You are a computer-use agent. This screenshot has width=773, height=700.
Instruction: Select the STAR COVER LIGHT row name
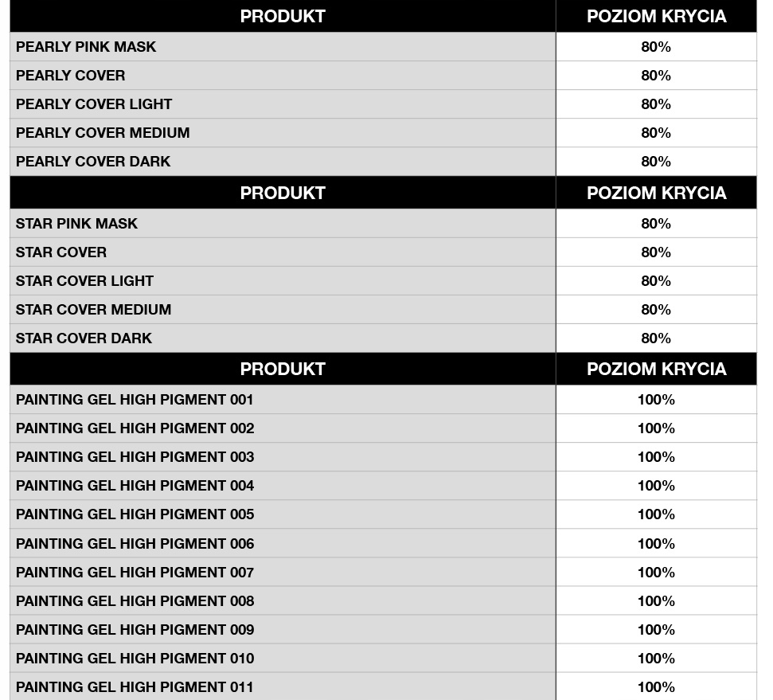click(x=84, y=281)
